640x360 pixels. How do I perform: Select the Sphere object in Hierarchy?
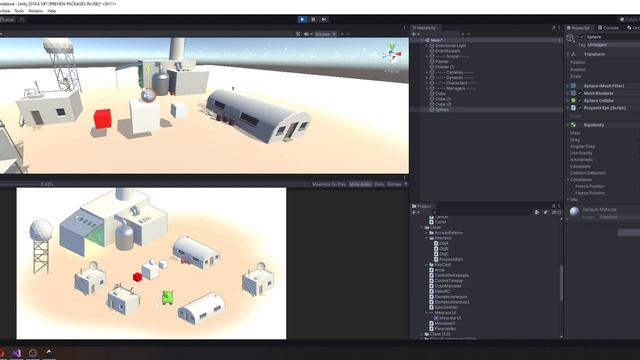click(442, 109)
